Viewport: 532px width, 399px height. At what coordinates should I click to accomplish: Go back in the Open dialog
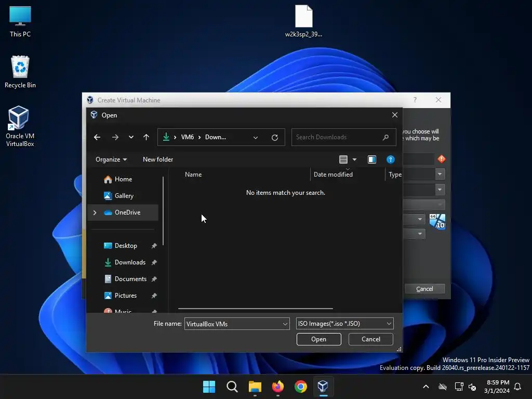(x=97, y=137)
